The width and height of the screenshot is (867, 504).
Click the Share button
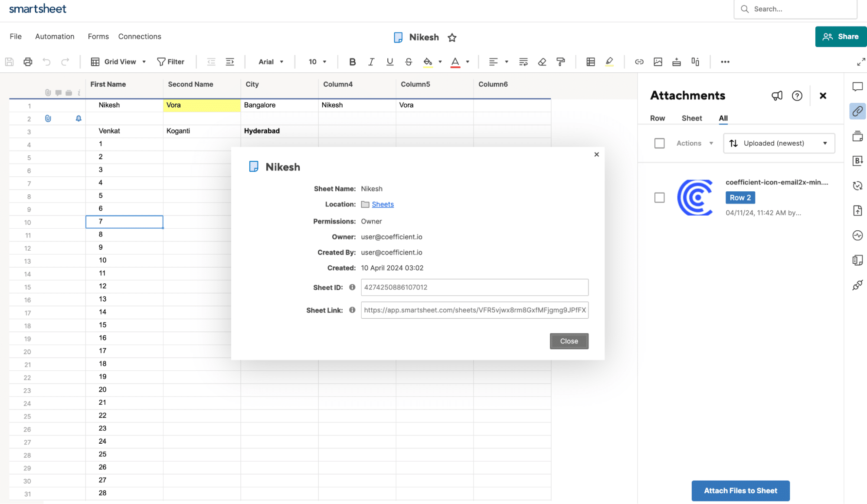coord(841,36)
